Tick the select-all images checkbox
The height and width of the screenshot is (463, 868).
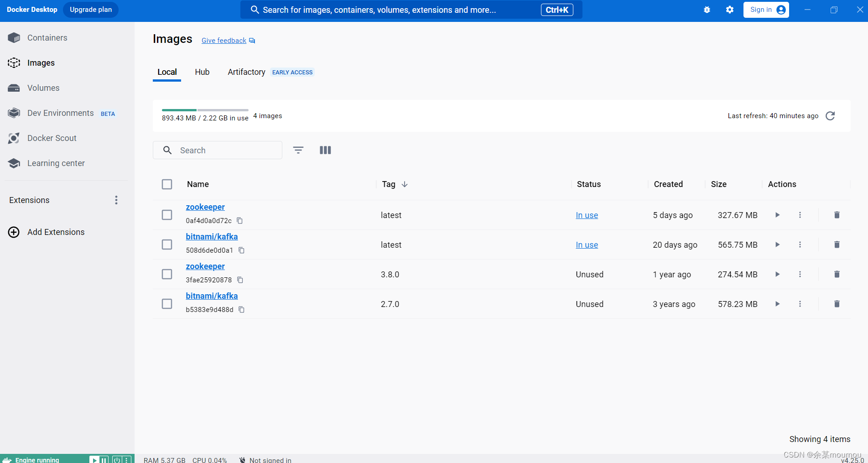[x=167, y=184]
